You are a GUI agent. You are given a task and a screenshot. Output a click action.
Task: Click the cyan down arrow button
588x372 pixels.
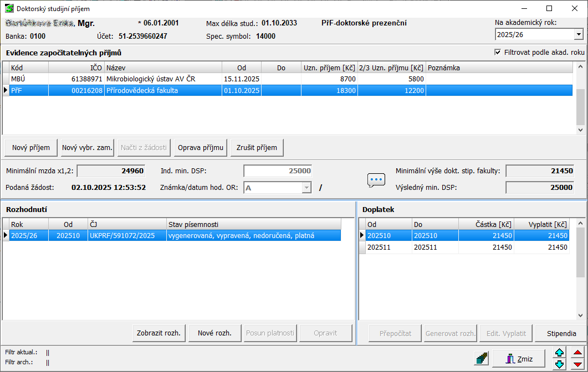tap(560, 364)
